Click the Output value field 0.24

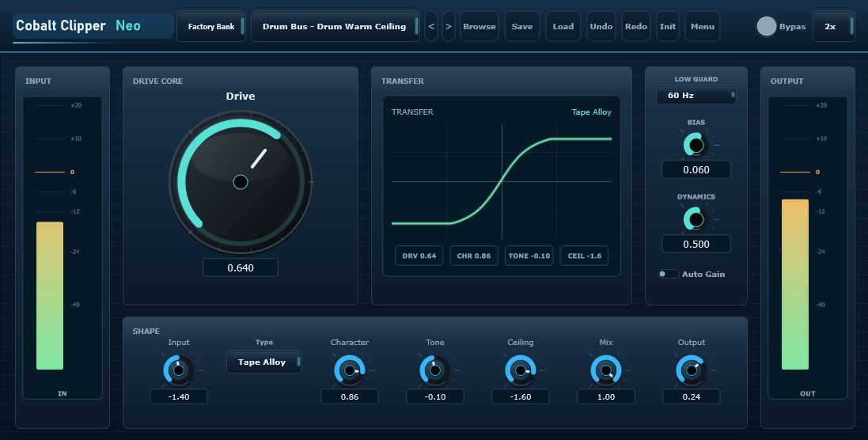(x=692, y=396)
